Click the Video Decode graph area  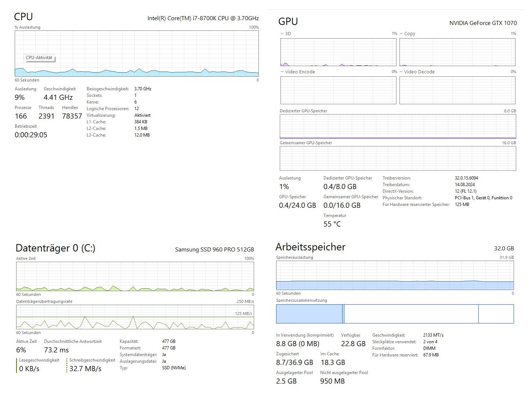pos(457,90)
